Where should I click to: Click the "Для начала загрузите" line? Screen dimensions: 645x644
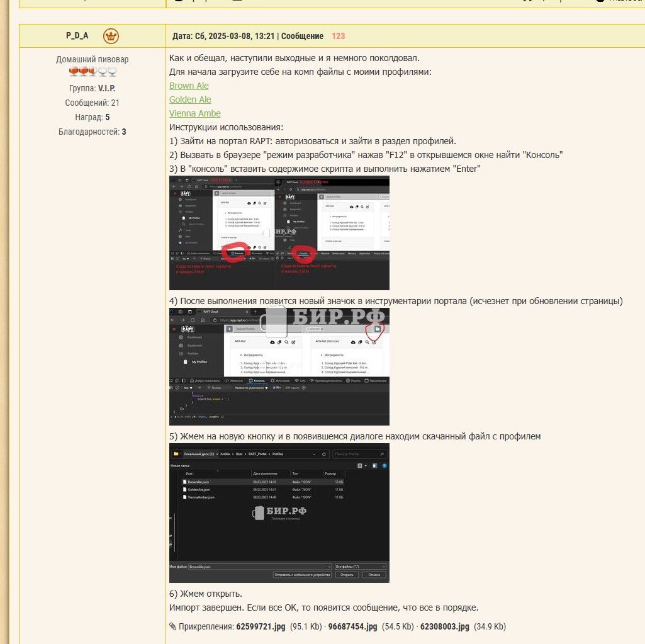pyautogui.click(x=300, y=72)
